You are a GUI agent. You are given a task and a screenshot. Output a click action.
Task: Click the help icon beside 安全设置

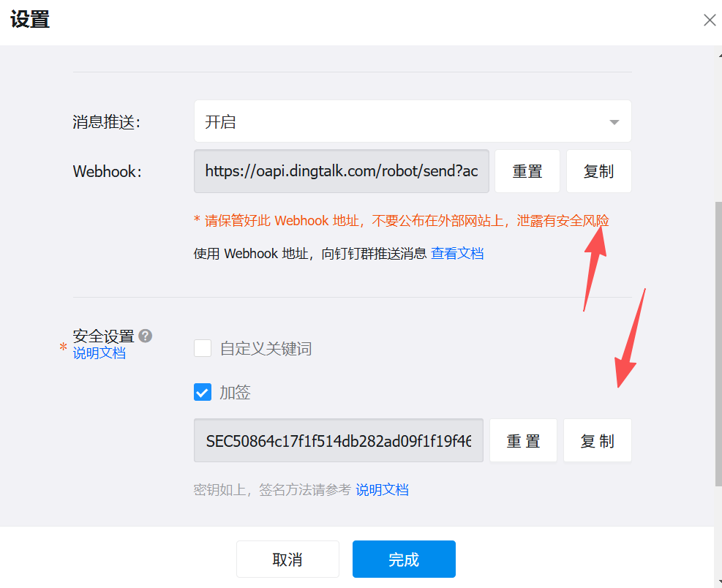[146, 336]
